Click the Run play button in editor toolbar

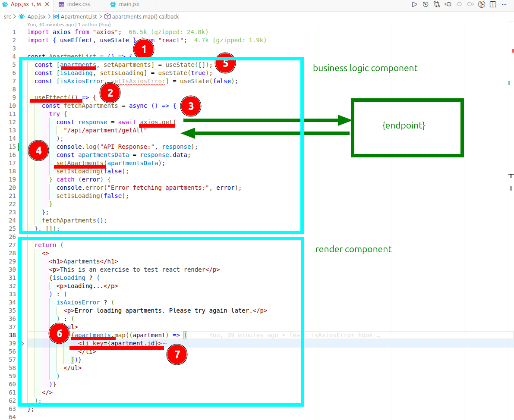(x=414, y=4)
